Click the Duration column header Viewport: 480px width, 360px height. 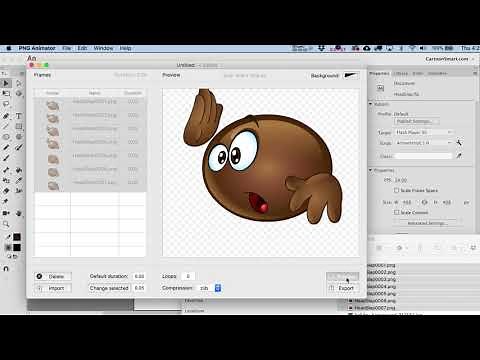[133, 93]
